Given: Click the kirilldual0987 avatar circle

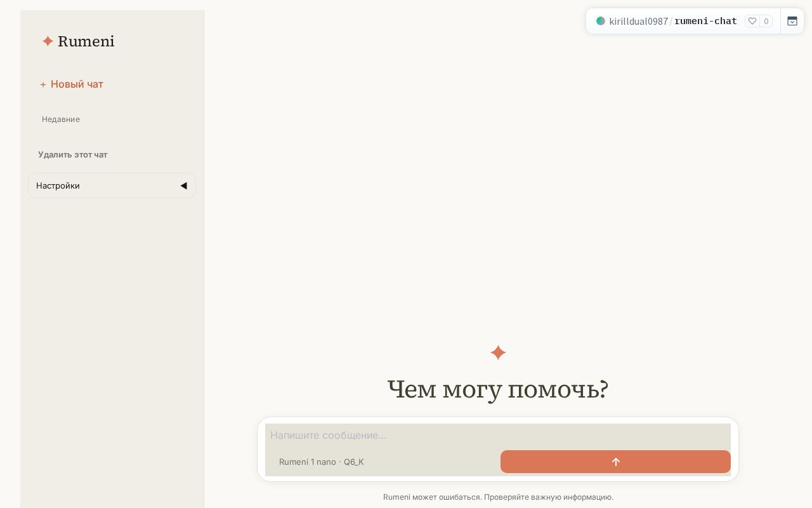Looking at the screenshot, I should 601,21.
